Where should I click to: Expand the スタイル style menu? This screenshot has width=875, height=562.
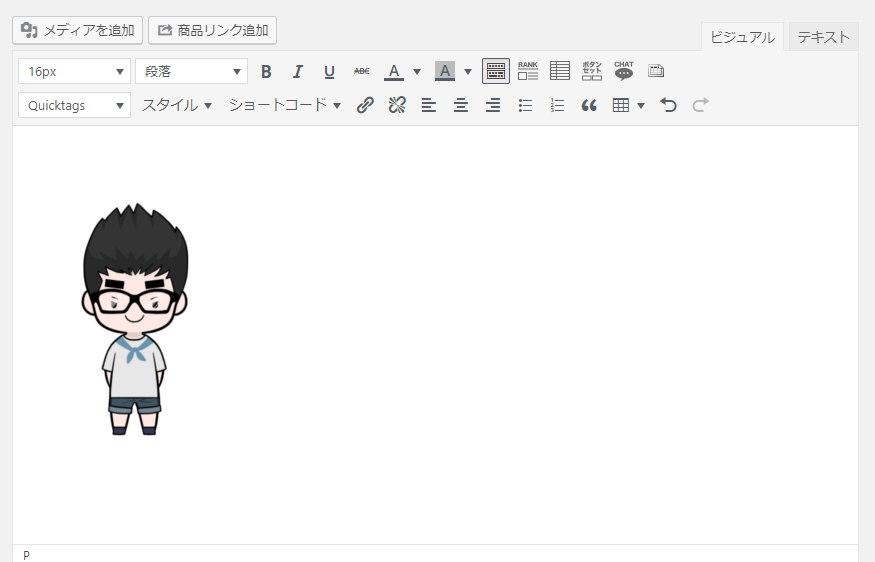(x=176, y=105)
